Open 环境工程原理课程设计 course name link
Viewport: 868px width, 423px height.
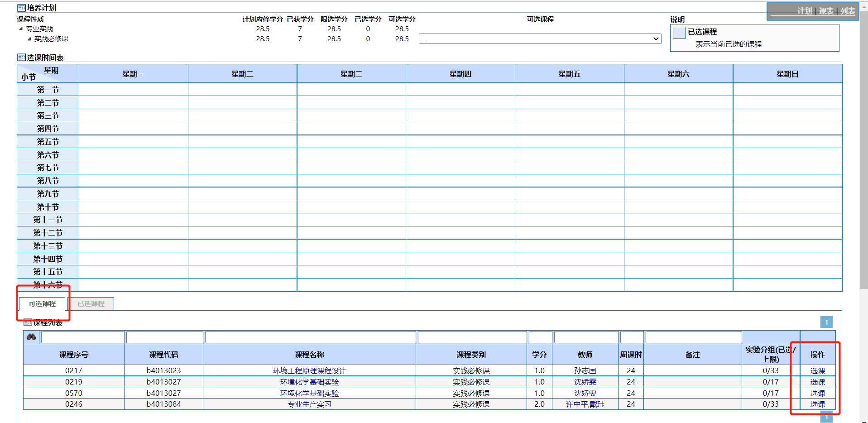309,370
